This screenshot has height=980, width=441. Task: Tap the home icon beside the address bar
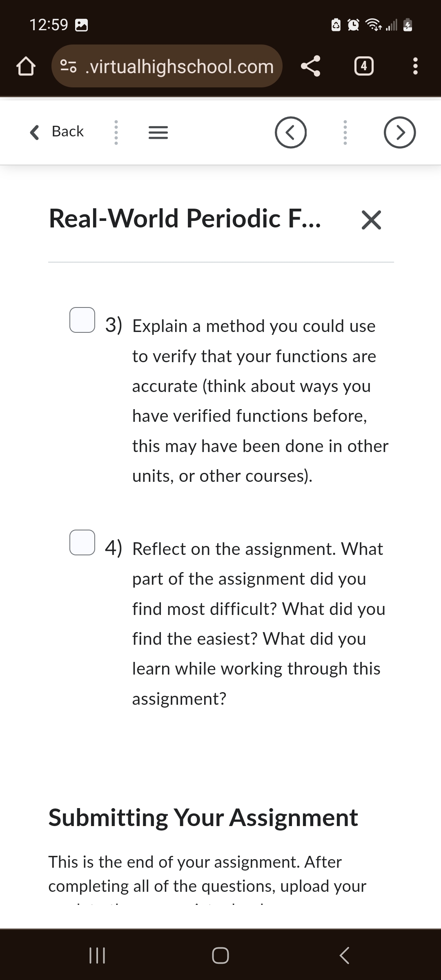click(x=26, y=66)
